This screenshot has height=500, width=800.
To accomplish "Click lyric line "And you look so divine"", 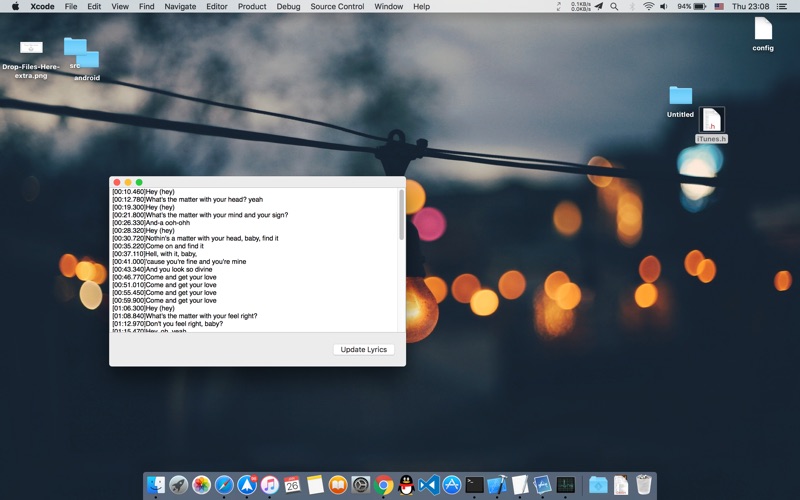I will 179,269.
